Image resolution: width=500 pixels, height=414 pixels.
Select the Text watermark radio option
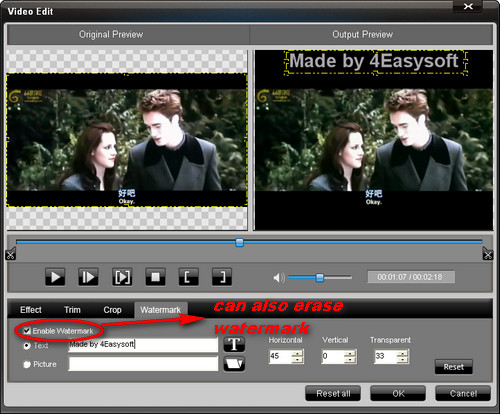coord(27,346)
